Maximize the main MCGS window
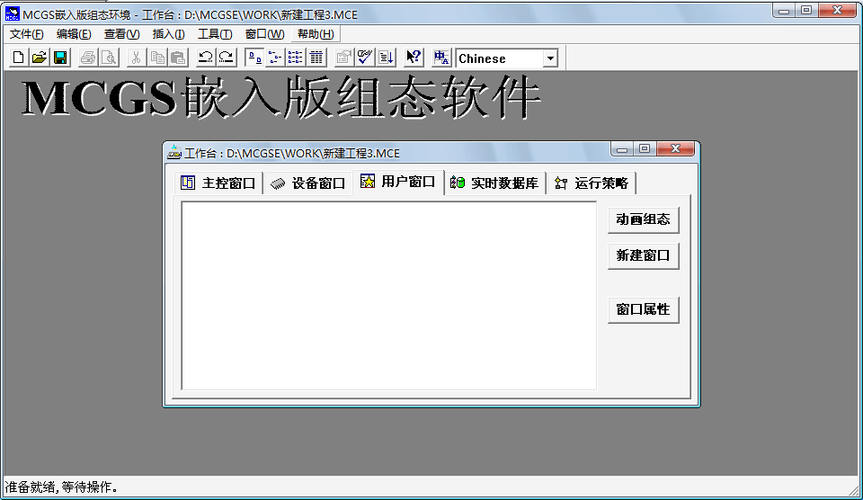Image resolution: width=863 pixels, height=500 pixels. [806, 10]
